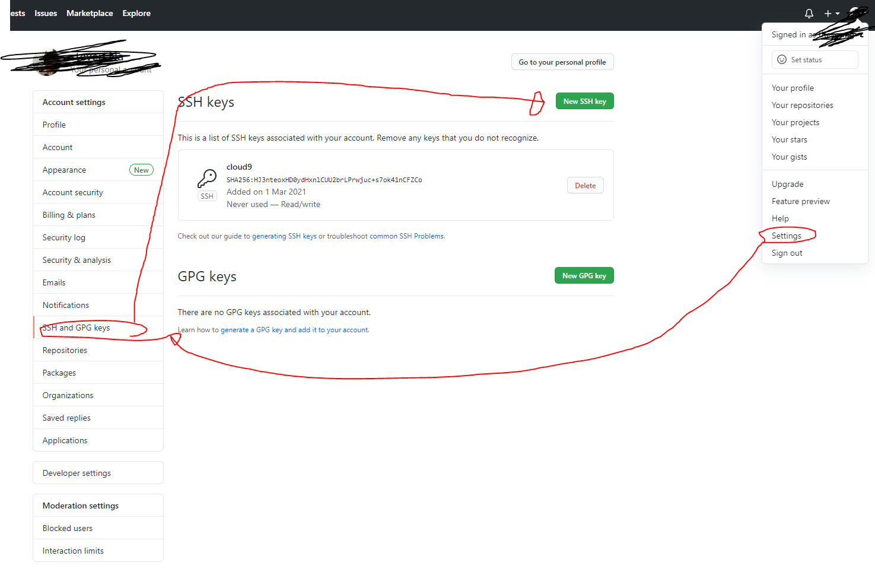Open Notifications settings in the sidebar

point(98,305)
